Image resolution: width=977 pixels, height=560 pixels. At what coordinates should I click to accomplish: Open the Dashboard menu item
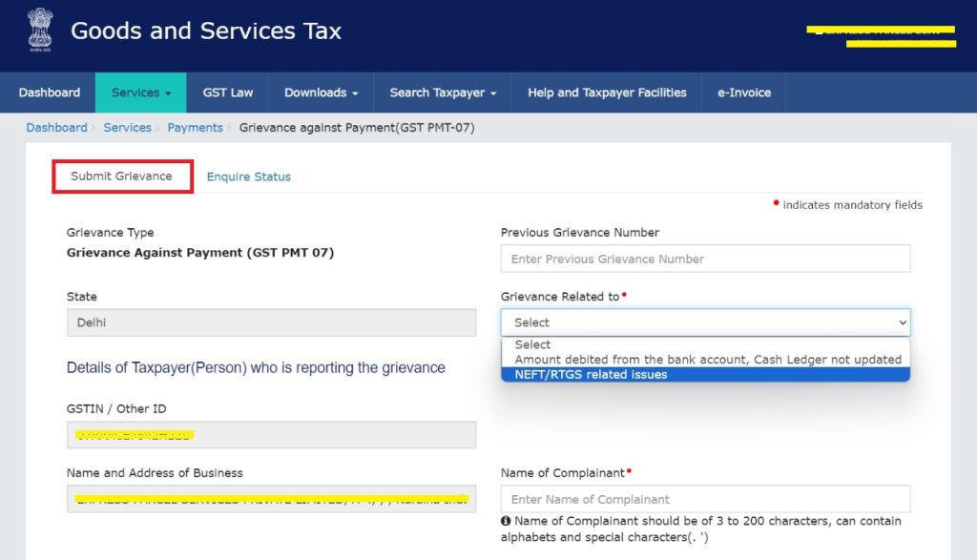coord(50,93)
